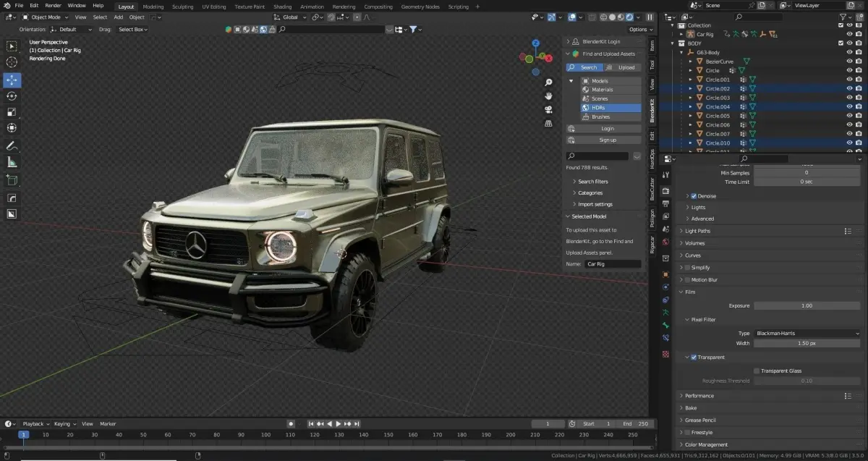This screenshot has width=868, height=461.
Task: Switch BlenderKit to Upload mode
Action: (623, 67)
